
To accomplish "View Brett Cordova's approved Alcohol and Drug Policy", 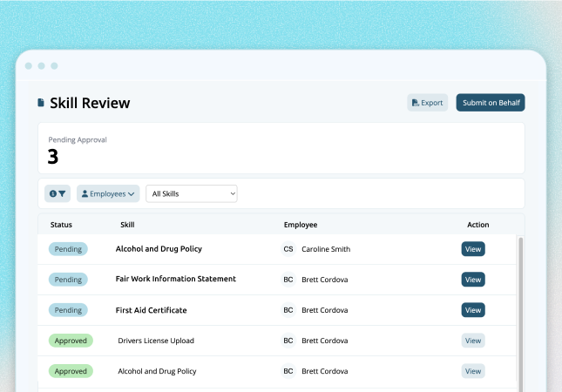I will coord(473,371).
